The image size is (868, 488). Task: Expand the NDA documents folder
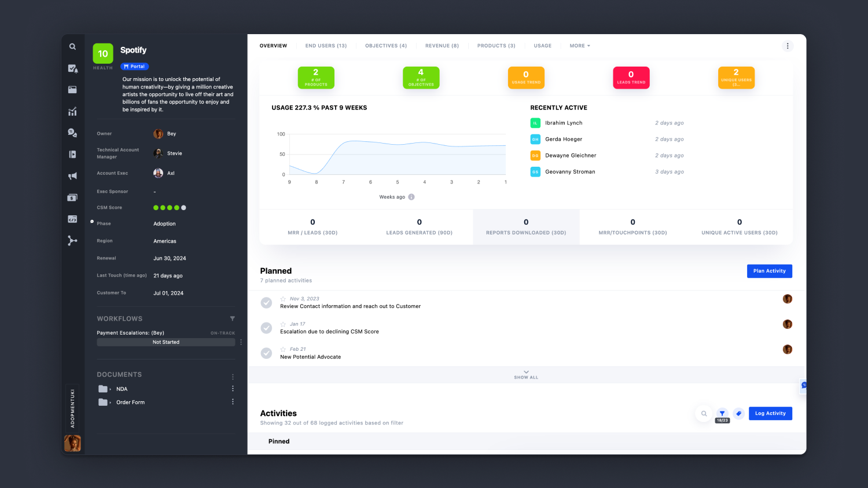coord(109,388)
